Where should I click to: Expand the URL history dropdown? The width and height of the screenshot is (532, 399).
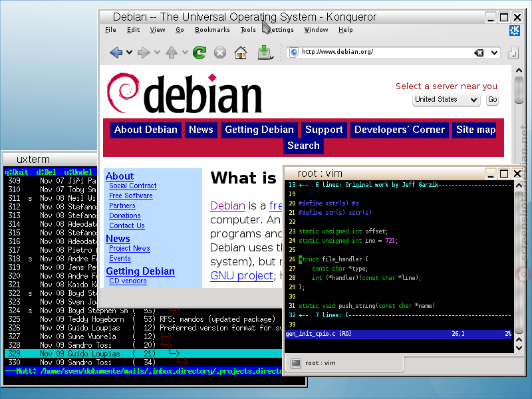tap(494, 53)
